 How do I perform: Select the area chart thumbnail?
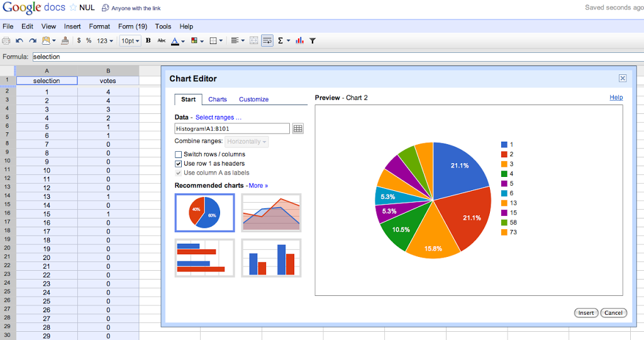(271, 213)
